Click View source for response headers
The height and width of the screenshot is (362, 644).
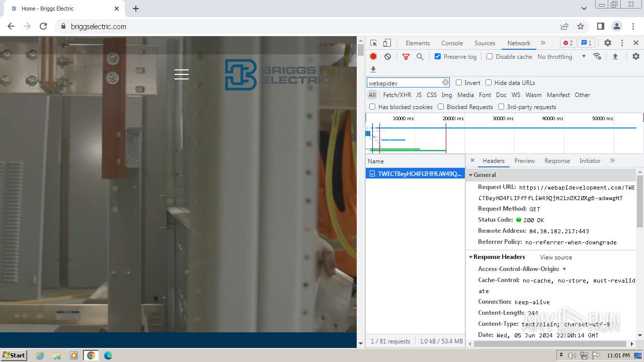tap(556, 257)
